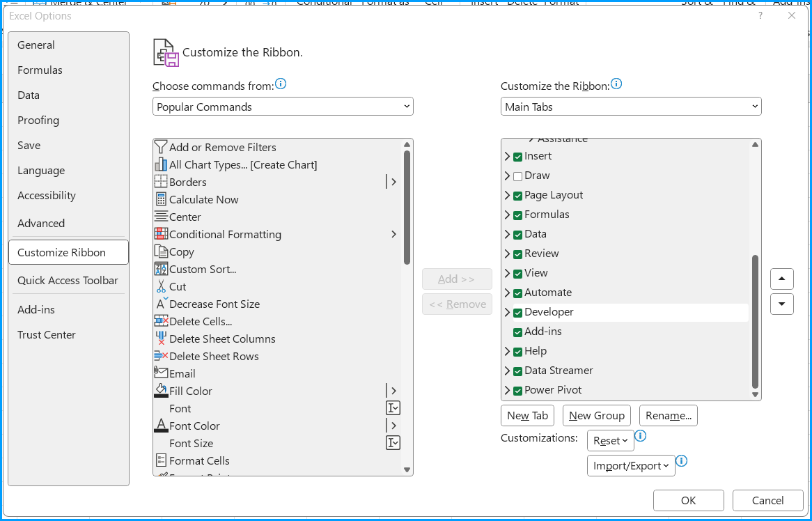Expand the Insert tab tree item

tap(506, 156)
